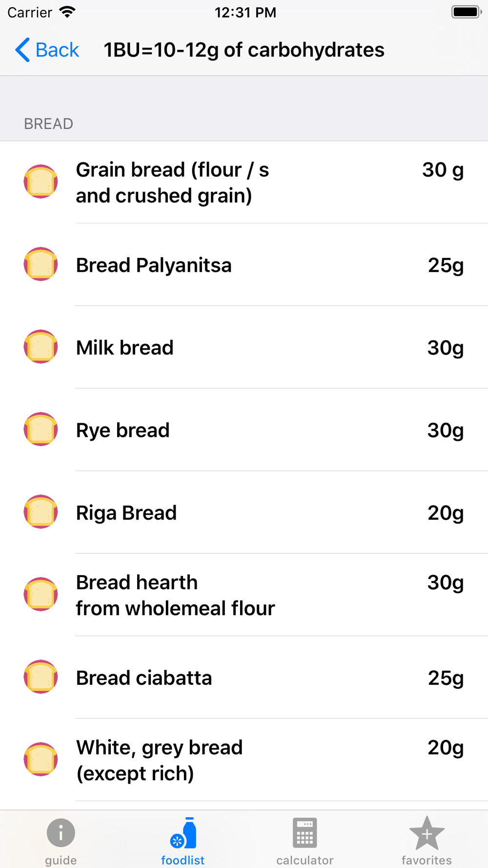Switch to the calculator tab
488x868 pixels.
click(305, 842)
